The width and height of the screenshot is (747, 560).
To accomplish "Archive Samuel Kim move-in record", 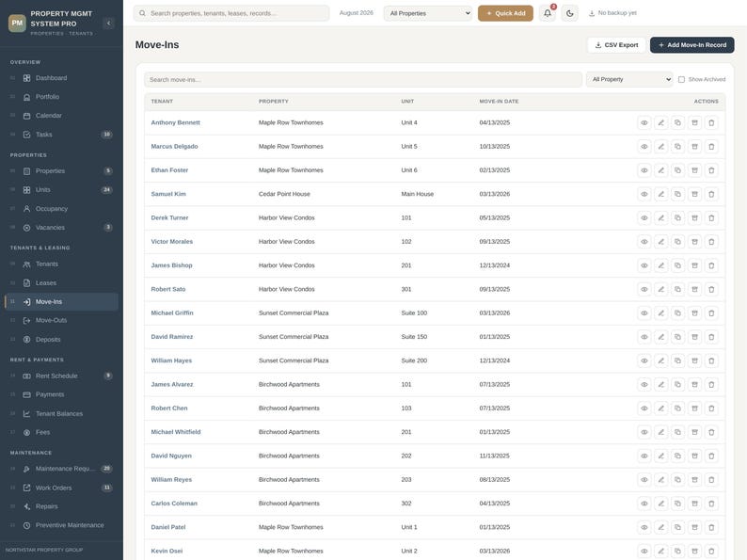I will 694,195.
